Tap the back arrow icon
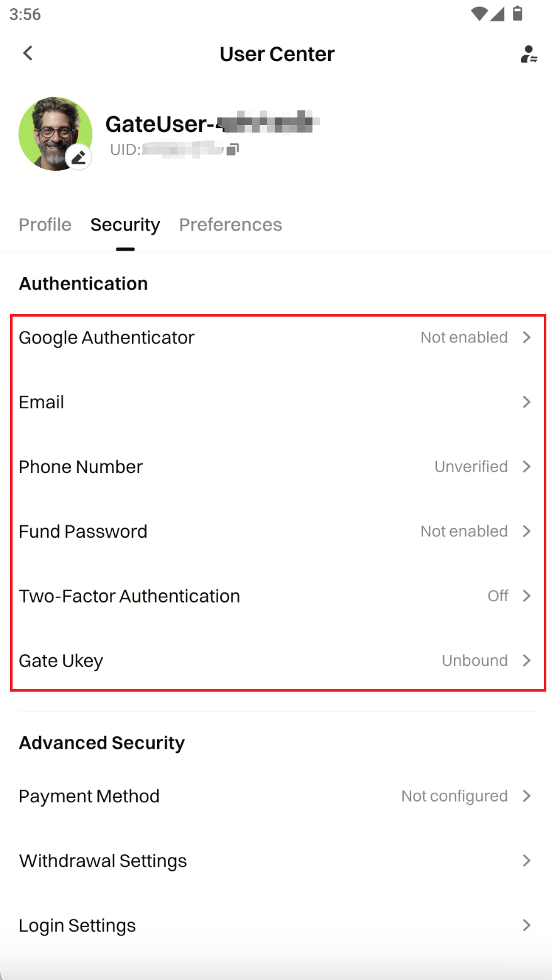The width and height of the screenshot is (552, 980). 28,53
